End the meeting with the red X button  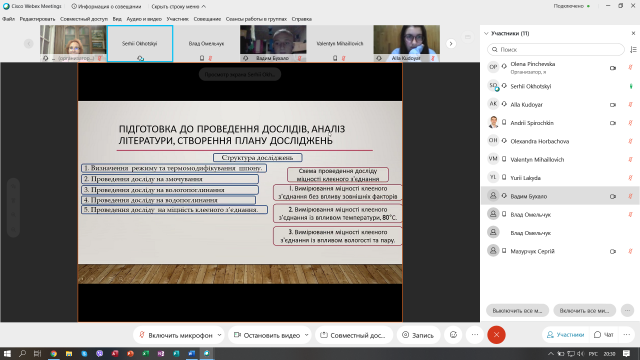click(496, 335)
